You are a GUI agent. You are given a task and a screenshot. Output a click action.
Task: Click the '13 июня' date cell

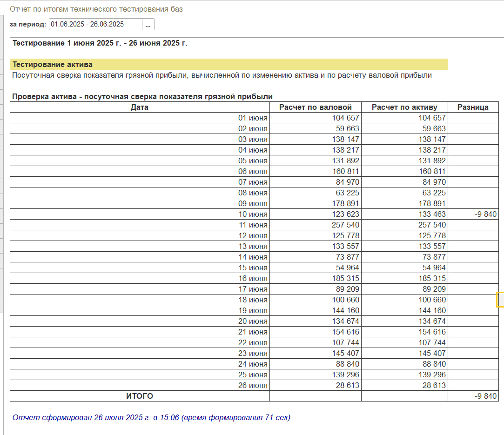pyautogui.click(x=140, y=247)
